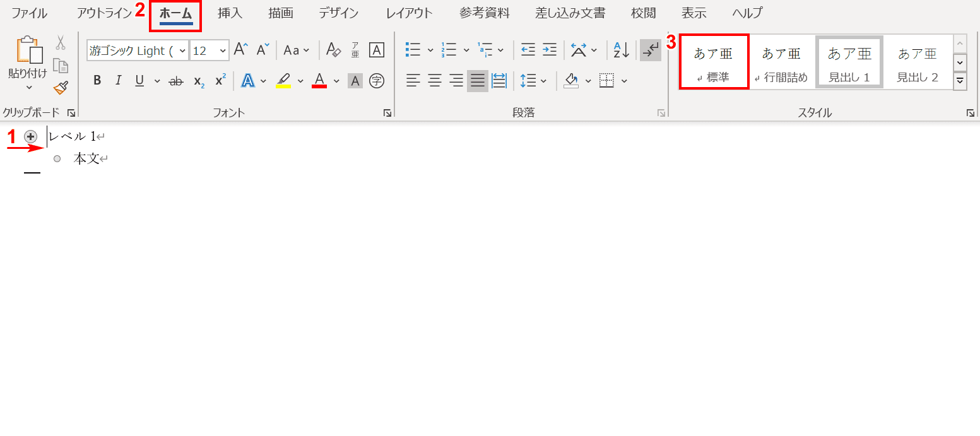Apply the 標準 style
Image resolution: width=980 pixels, height=436 pixels.
pyautogui.click(x=714, y=62)
